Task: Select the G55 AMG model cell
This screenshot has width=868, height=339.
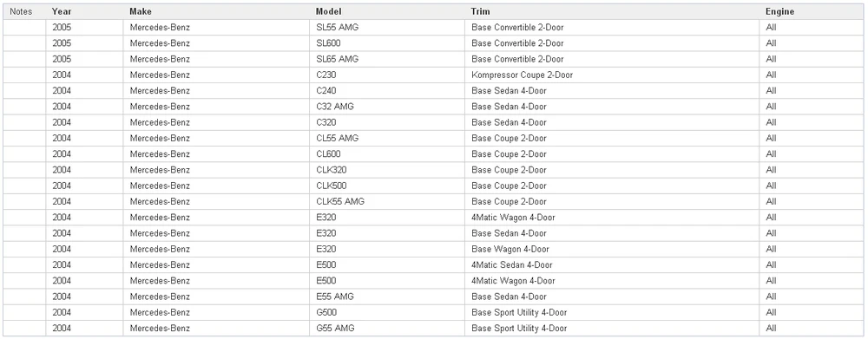Action: click(387, 329)
